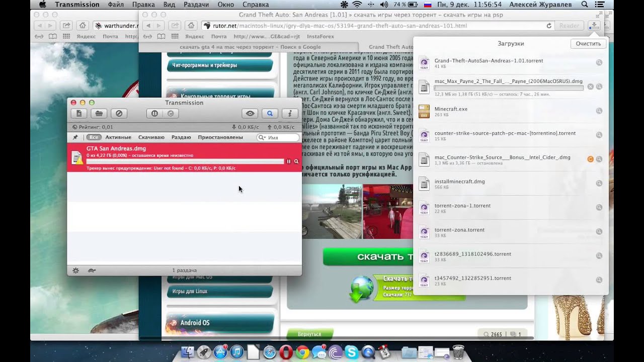This screenshot has width=644, height=362.
Task: Click the rutor.net address bar
Action: click(378, 26)
